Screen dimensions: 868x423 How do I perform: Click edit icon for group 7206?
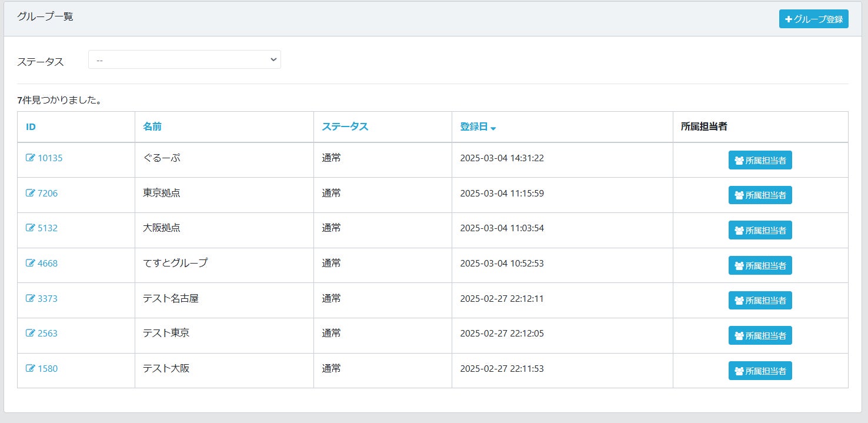[x=31, y=193]
